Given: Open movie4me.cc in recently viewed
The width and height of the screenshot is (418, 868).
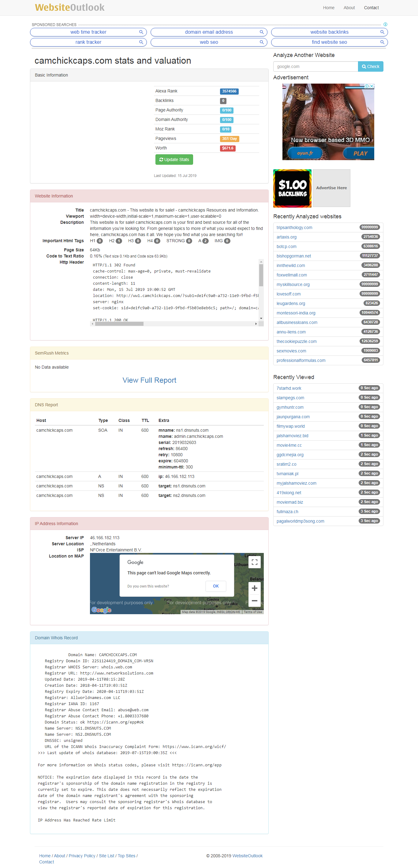Looking at the screenshot, I should pos(289,445).
